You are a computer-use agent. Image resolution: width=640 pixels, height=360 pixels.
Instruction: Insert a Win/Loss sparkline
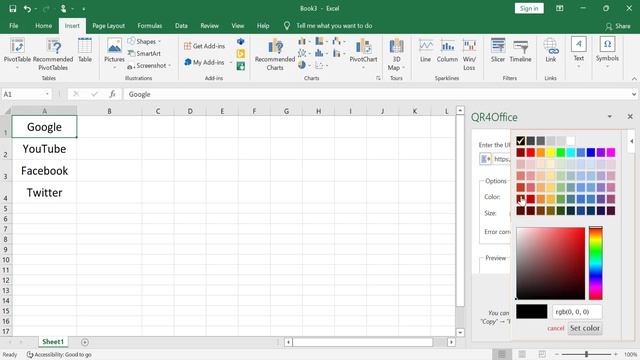click(x=469, y=54)
